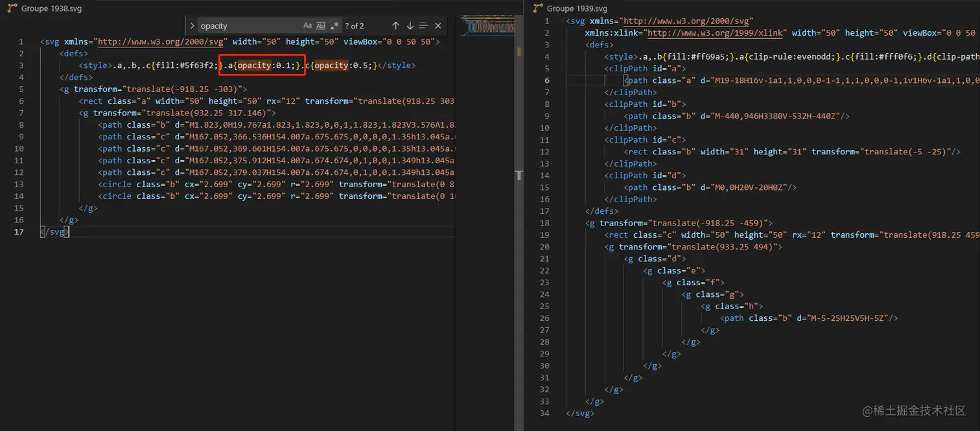The width and height of the screenshot is (980, 431).
Task: Click the rect width="31" line in right editor
Action: [x=792, y=152]
